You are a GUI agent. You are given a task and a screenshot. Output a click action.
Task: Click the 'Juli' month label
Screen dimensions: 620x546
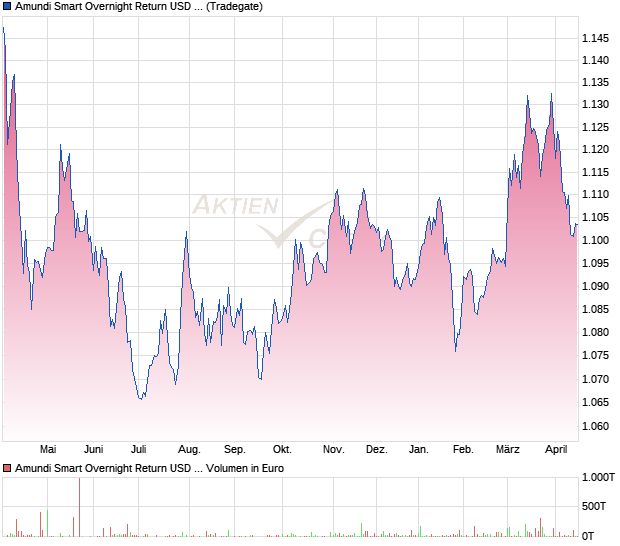pos(138,450)
